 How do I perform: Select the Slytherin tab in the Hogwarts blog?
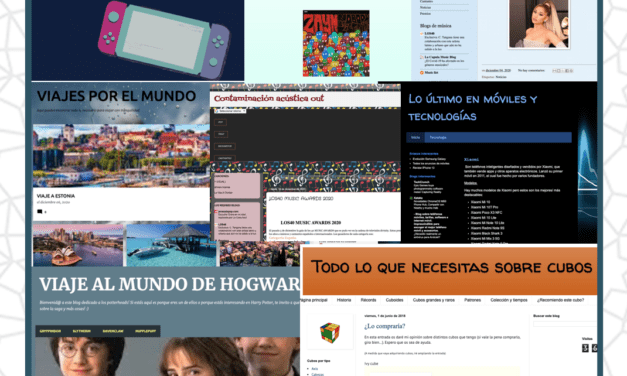coord(82,331)
